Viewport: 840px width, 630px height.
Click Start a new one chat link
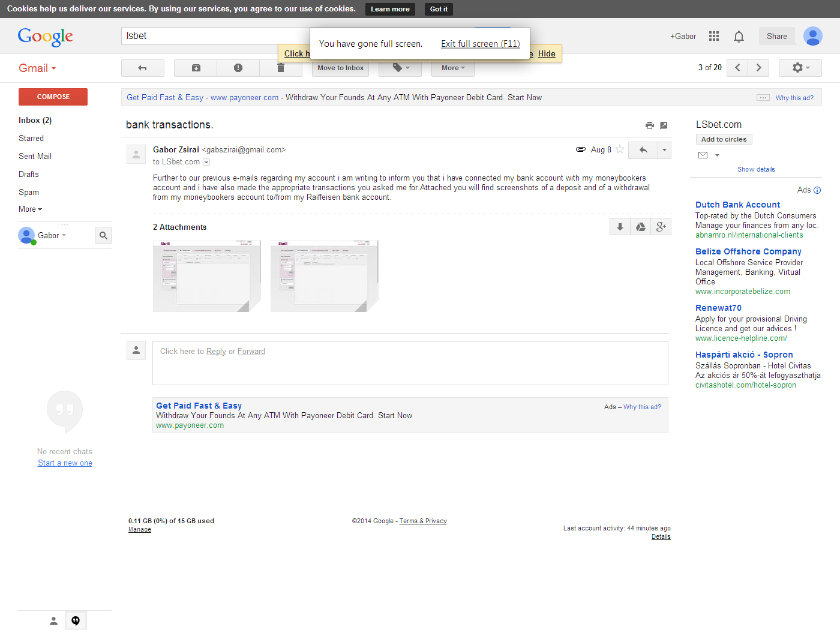pyautogui.click(x=65, y=463)
